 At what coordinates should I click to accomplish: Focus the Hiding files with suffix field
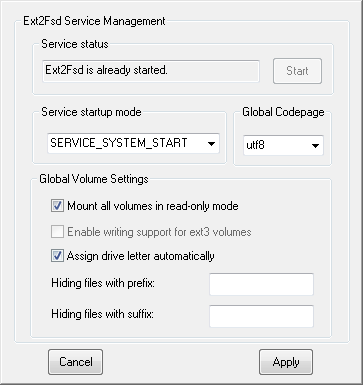(261, 316)
